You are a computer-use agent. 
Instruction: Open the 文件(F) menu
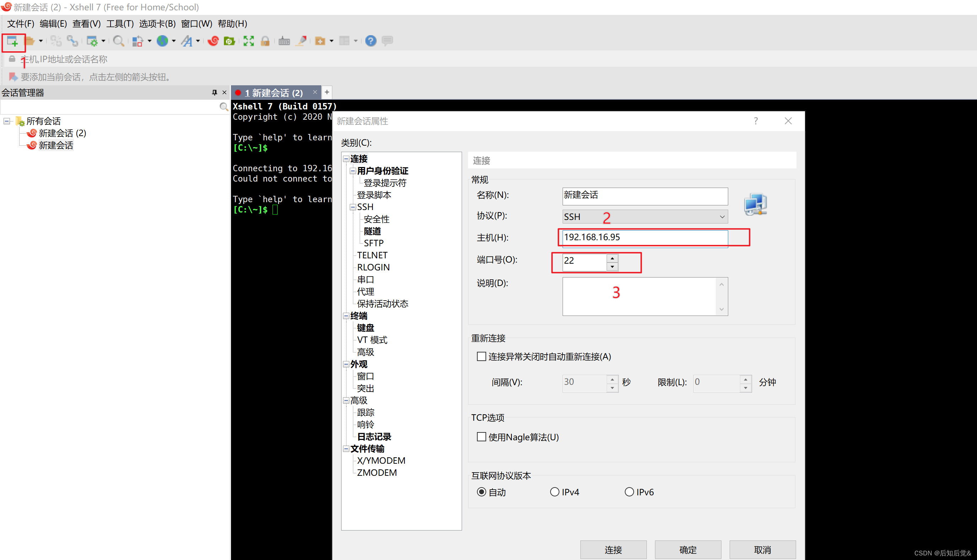coord(20,24)
